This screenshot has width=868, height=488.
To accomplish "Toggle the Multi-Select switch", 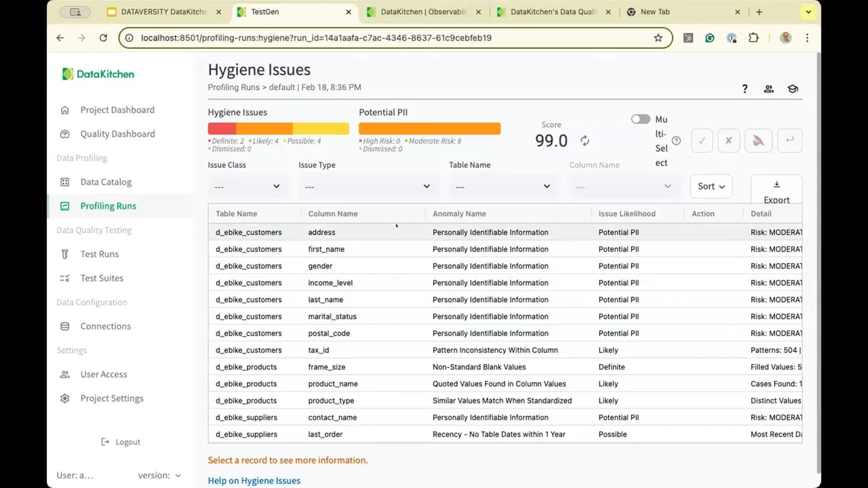I will coord(640,119).
